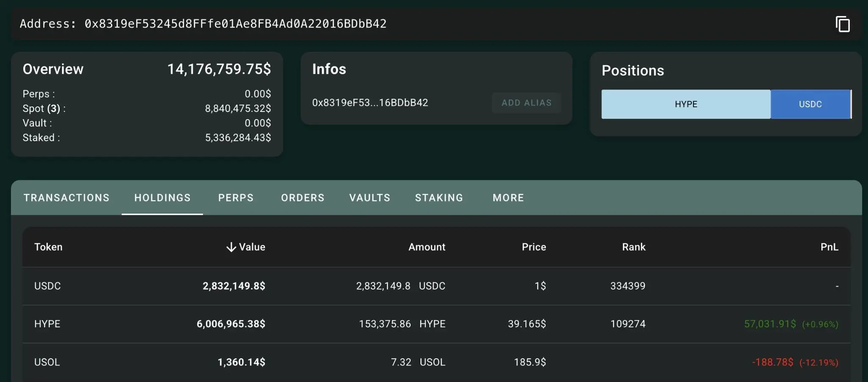Open the VAULTS tab

coord(369,198)
